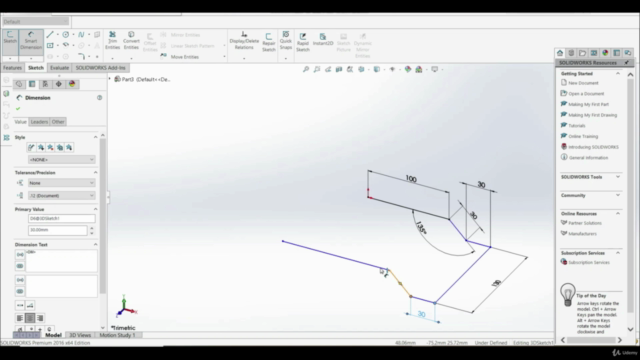Open the DisplayManager tab icon
The width and height of the screenshot is (640, 360).
[72, 84]
